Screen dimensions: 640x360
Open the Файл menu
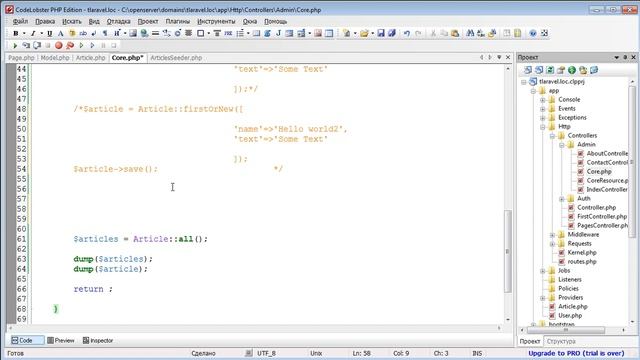pos(20,21)
